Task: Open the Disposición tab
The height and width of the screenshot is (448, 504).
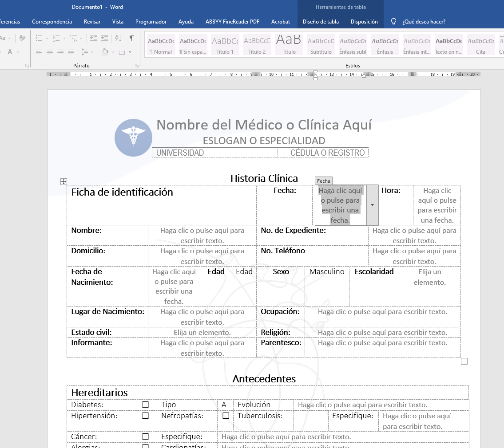Action: (x=364, y=22)
